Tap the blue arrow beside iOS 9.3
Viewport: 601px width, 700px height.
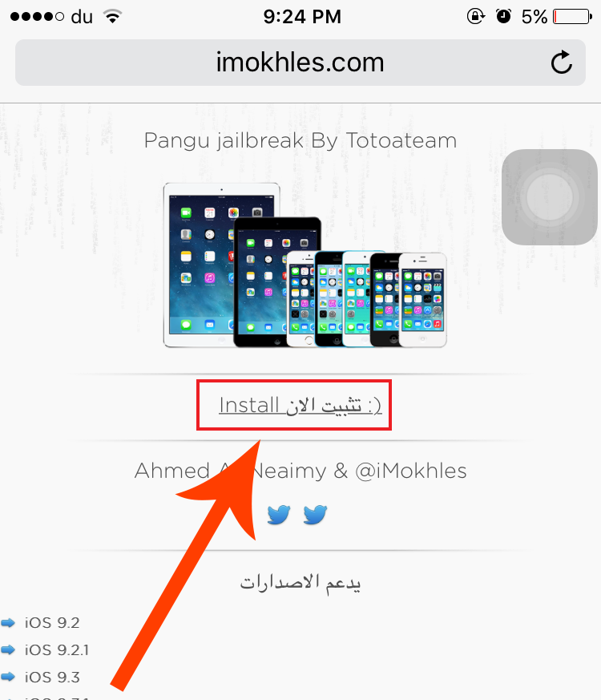tap(8, 677)
